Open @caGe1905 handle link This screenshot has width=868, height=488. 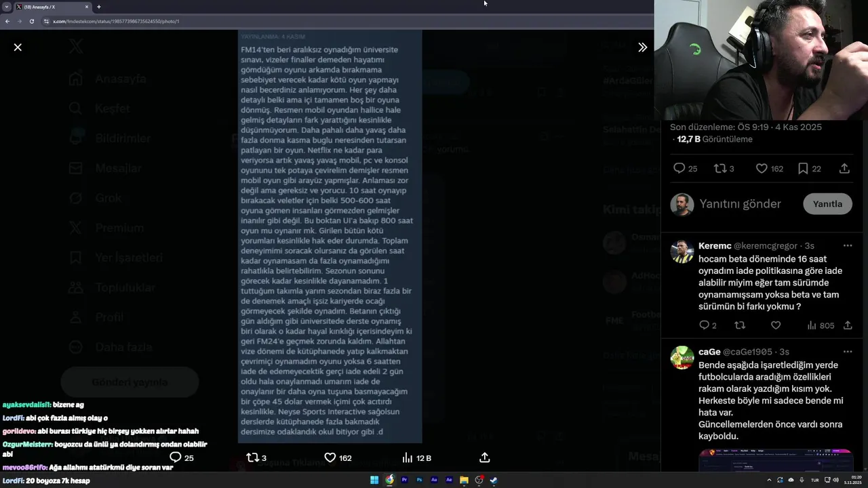point(747,352)
